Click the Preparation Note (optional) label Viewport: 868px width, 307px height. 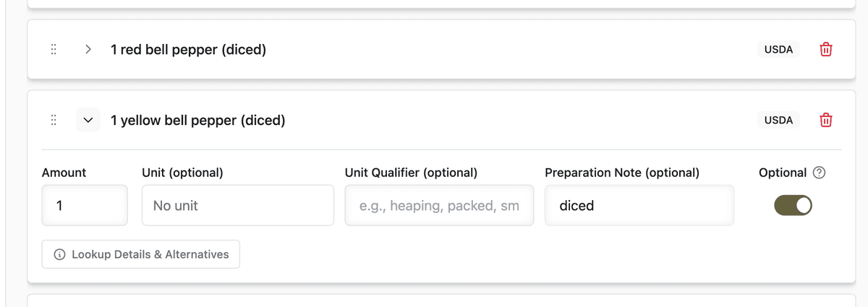622,173
